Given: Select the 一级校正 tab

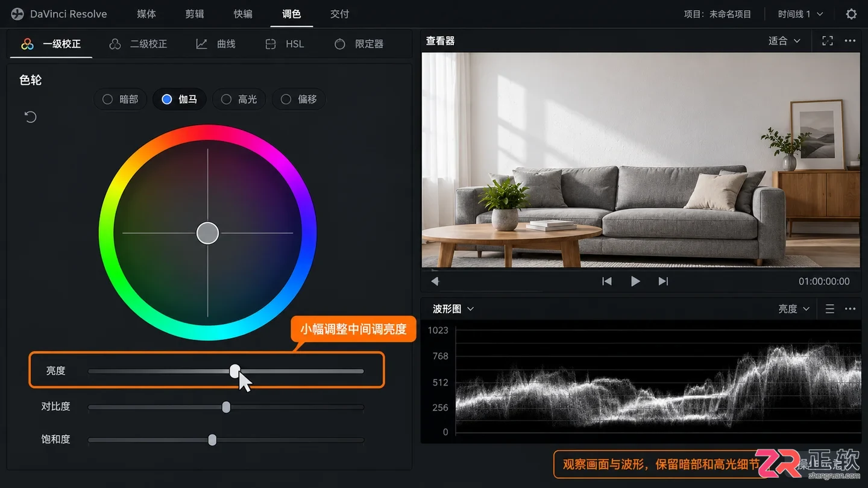Looking at the screenshot, I should coord(51,44).
